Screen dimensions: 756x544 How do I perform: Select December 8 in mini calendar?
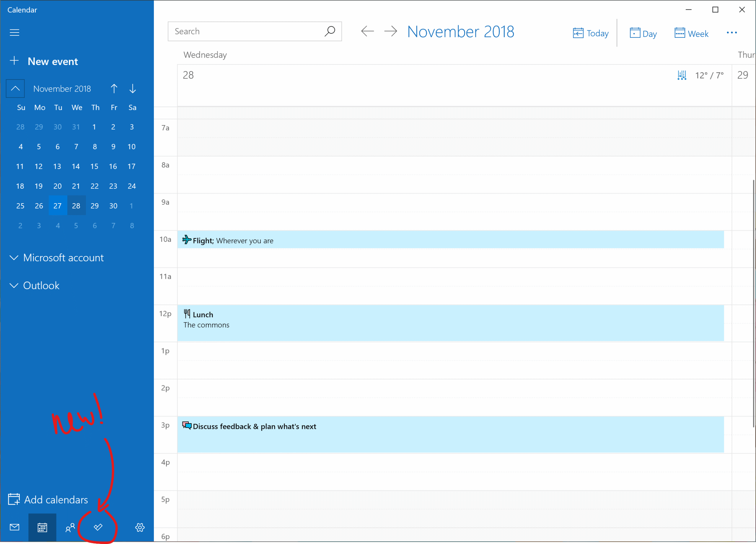tap(132, 226)
